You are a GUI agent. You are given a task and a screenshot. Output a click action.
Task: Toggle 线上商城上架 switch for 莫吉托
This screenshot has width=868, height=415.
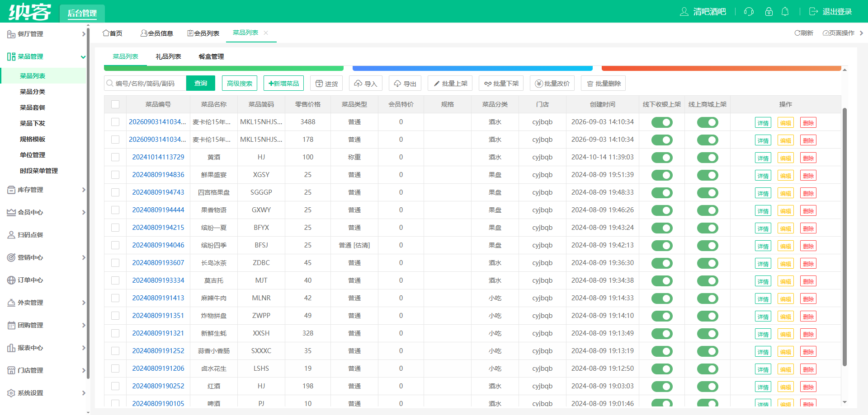coord(708,281)
